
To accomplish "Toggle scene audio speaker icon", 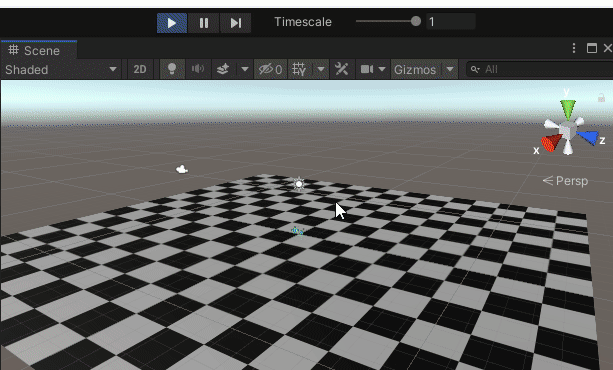I will coord(198,69).
